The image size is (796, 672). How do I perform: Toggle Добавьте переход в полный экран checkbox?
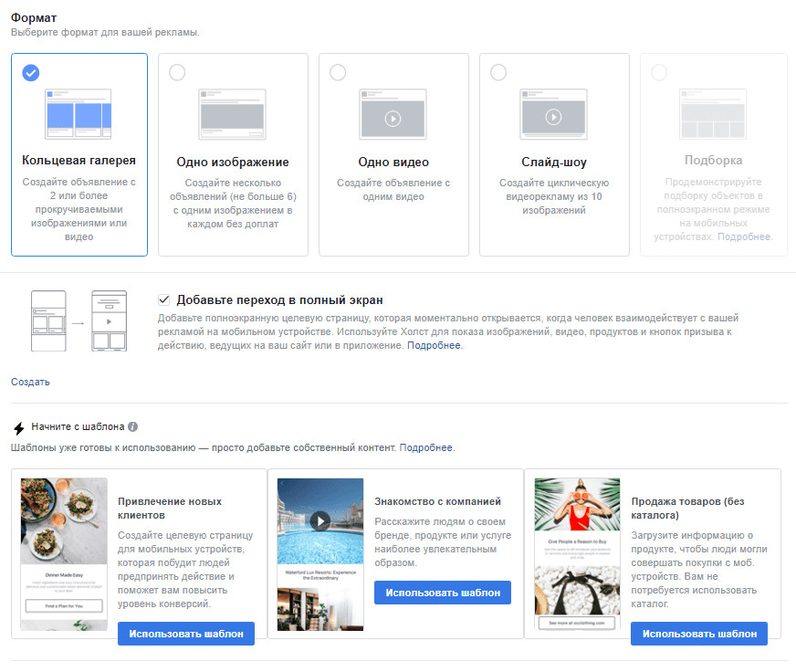click(x=163, y=299)
